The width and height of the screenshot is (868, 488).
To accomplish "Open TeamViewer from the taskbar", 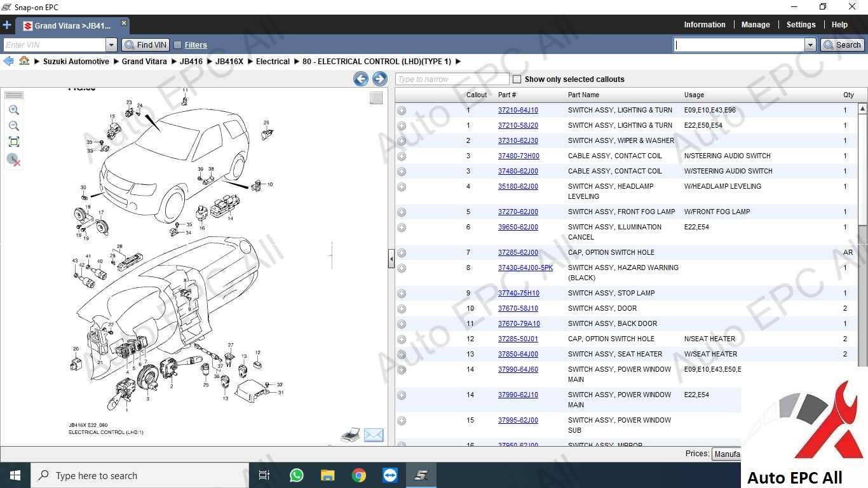I will coord(390,475).
